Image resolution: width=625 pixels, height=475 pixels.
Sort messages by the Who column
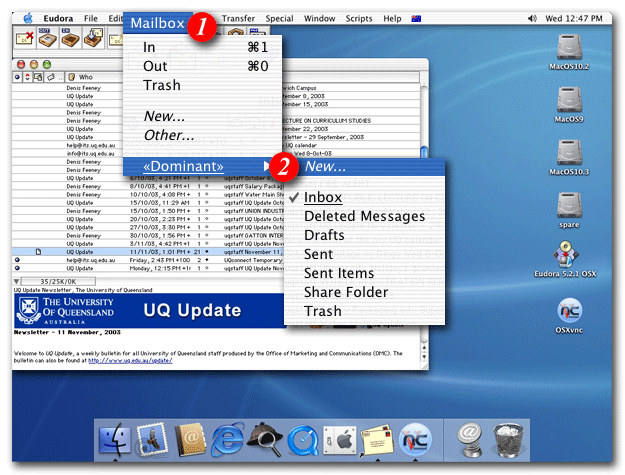point(86,77)
